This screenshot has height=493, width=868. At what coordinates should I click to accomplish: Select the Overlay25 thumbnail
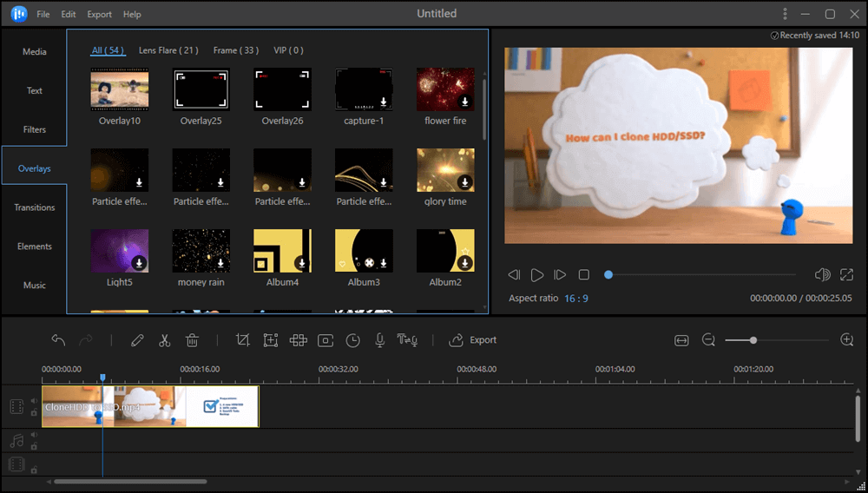[201, 89]
